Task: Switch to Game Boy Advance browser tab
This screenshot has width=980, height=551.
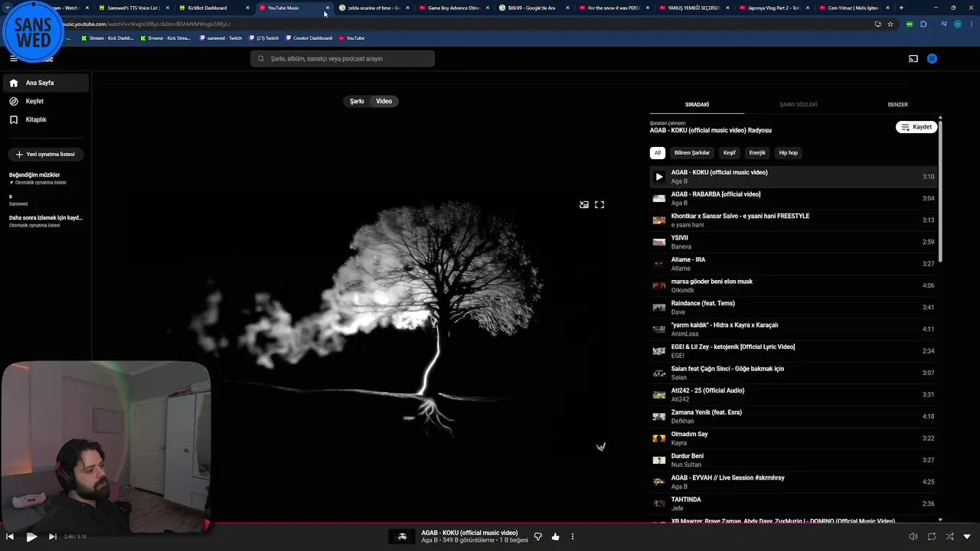Action: point(453,8)
